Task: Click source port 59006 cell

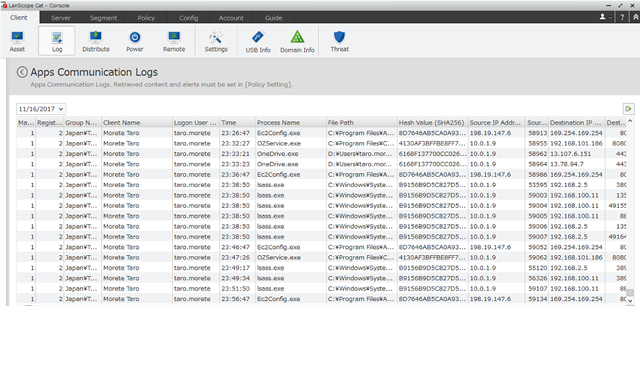Action: click(537, 226)
